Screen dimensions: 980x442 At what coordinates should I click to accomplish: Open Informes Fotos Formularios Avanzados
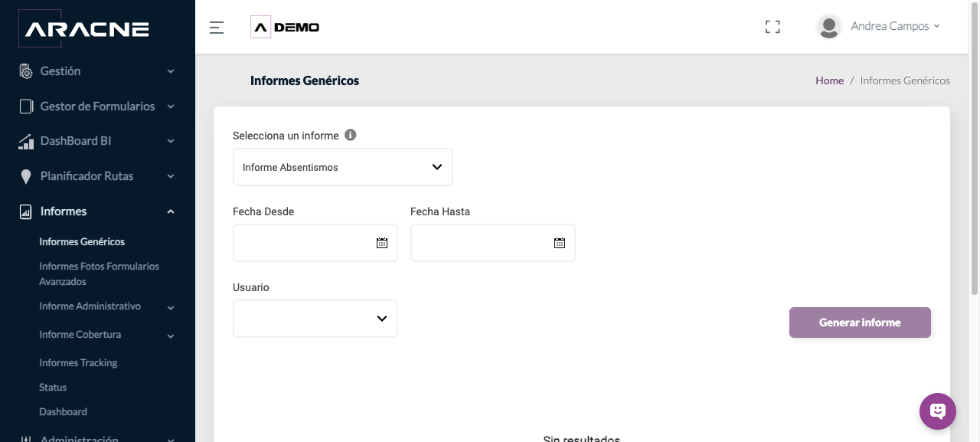(100, 273)
